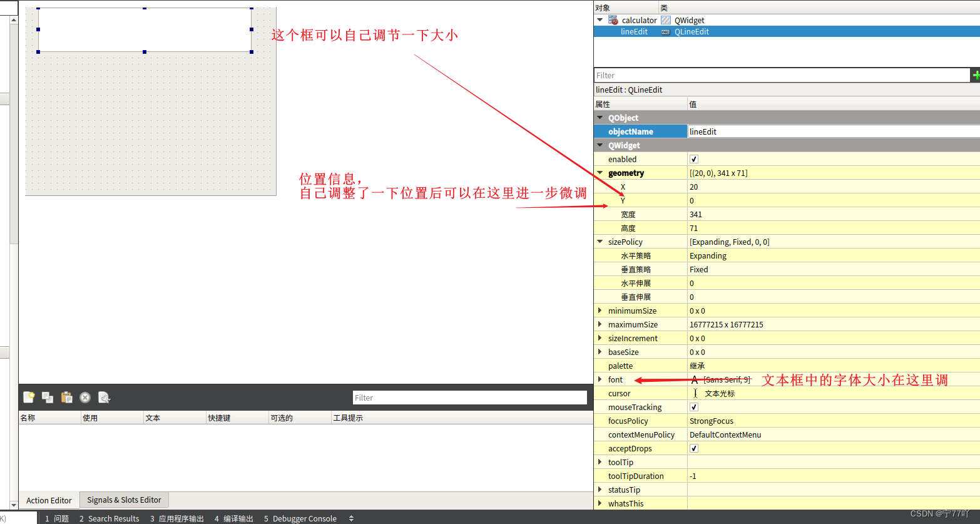Image resolution: width=980 pixels, height=524 pixels.
Task: Click the Paste clipboard icon in Action Editor
Action: click(x=66, y=397)
